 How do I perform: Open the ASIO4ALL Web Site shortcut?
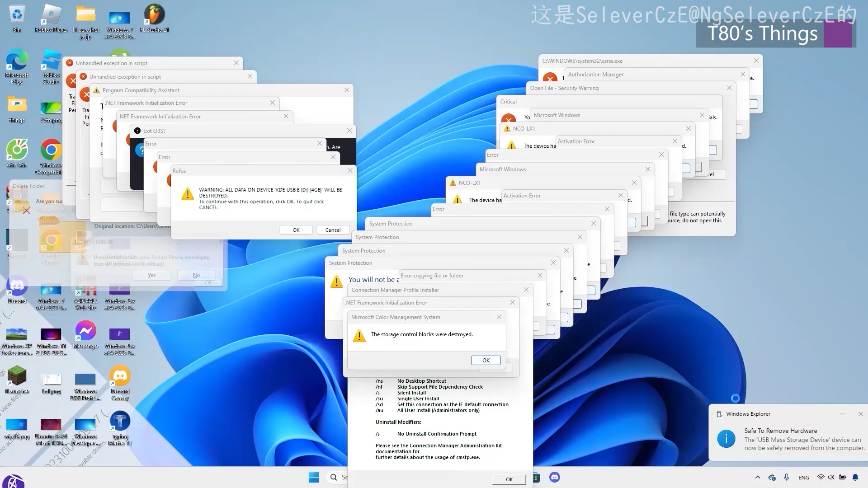(85, 292)
